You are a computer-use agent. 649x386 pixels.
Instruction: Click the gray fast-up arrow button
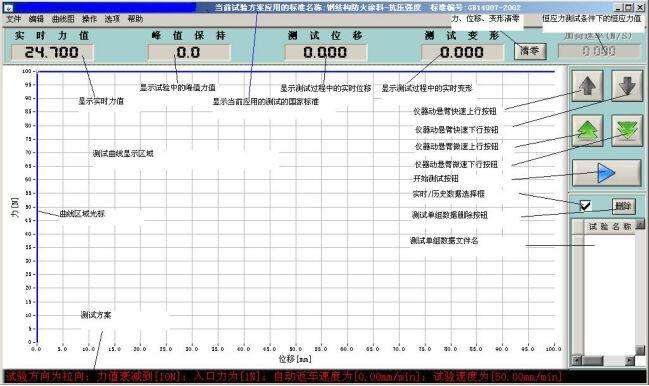coord(587,86)
